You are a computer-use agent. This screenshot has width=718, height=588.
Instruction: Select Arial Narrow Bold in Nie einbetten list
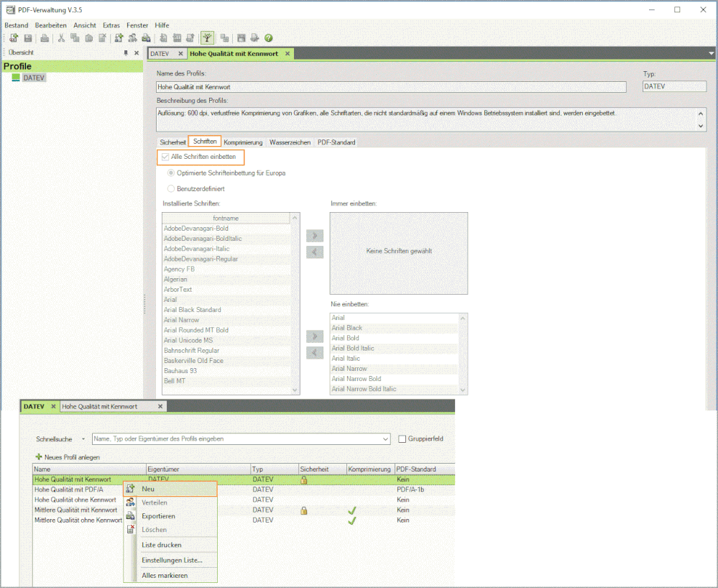[x=394, y=379]
